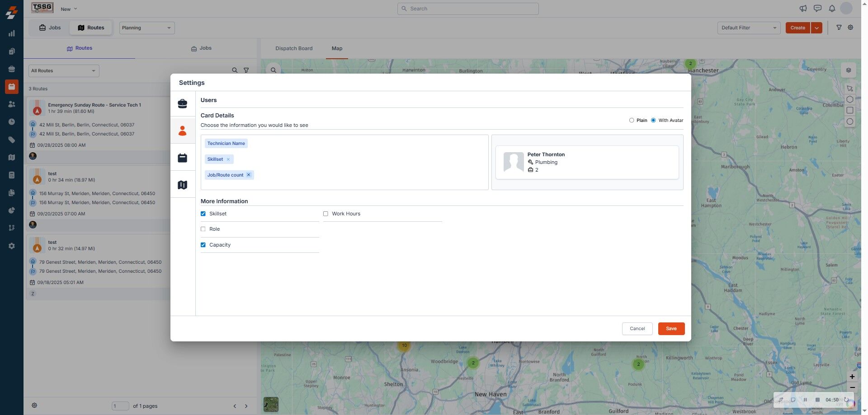Open the pie chart icon in left sidebar
Viewport: 868px width, 415px height.
tap(12, 210)
